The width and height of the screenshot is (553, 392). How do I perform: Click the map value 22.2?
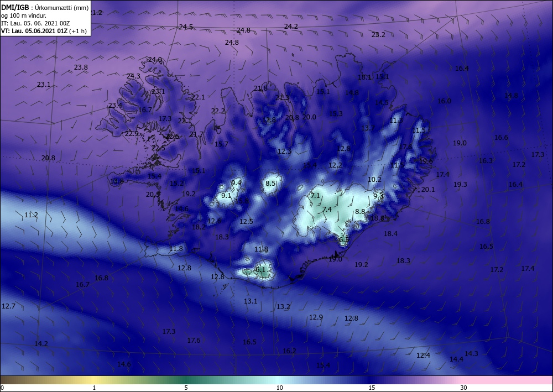[218, 111]
